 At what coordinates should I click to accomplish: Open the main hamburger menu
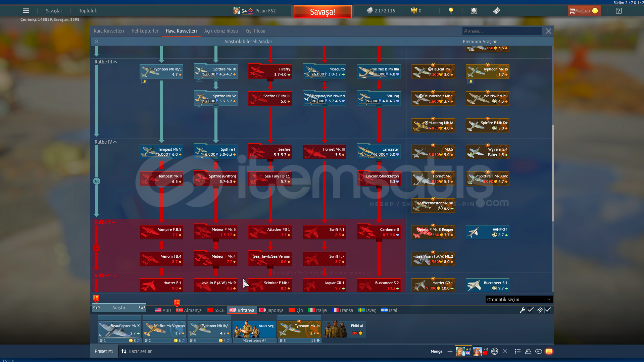26,11
